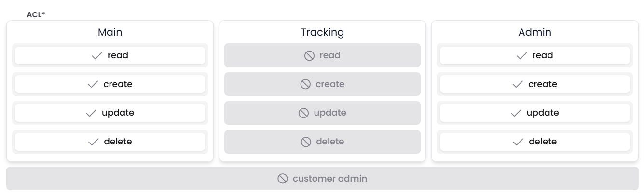
Task: Click the Main group header
Action: (x=110, y=32)
